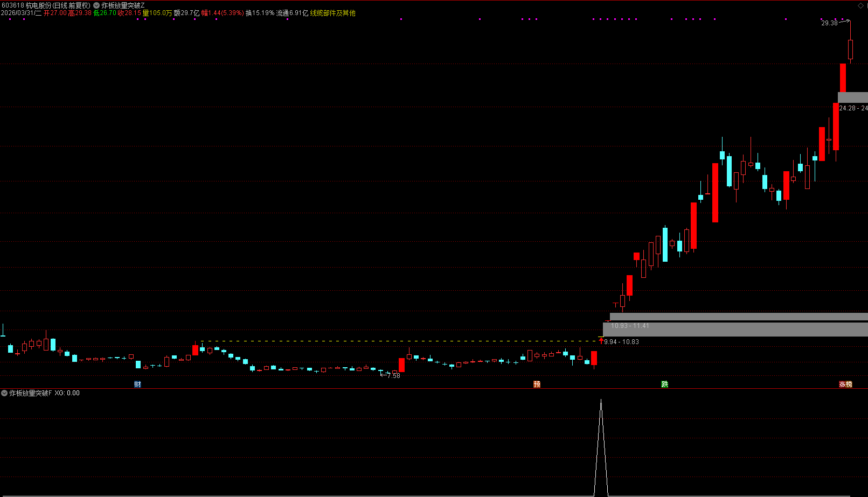Viewport: 868px width, 497px height.
Task: Click the low price 低26.70
Action: [105, 13]
